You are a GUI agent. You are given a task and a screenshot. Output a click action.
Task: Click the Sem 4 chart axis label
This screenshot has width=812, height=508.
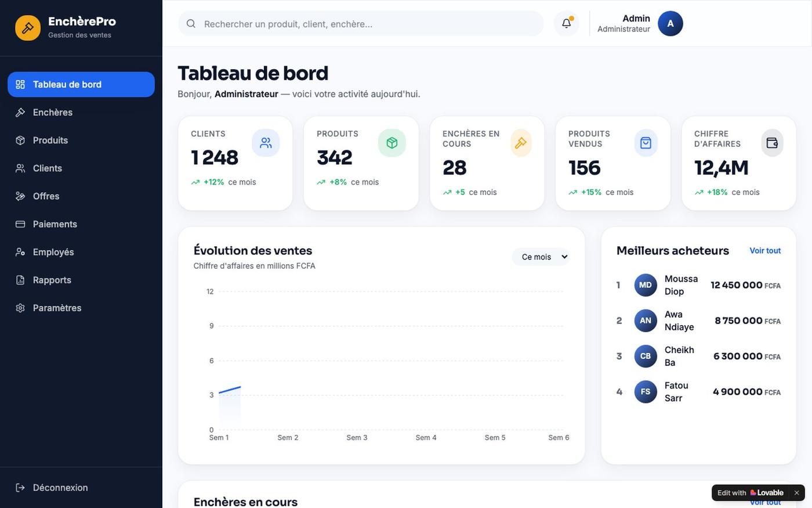[x=426, y=438]
